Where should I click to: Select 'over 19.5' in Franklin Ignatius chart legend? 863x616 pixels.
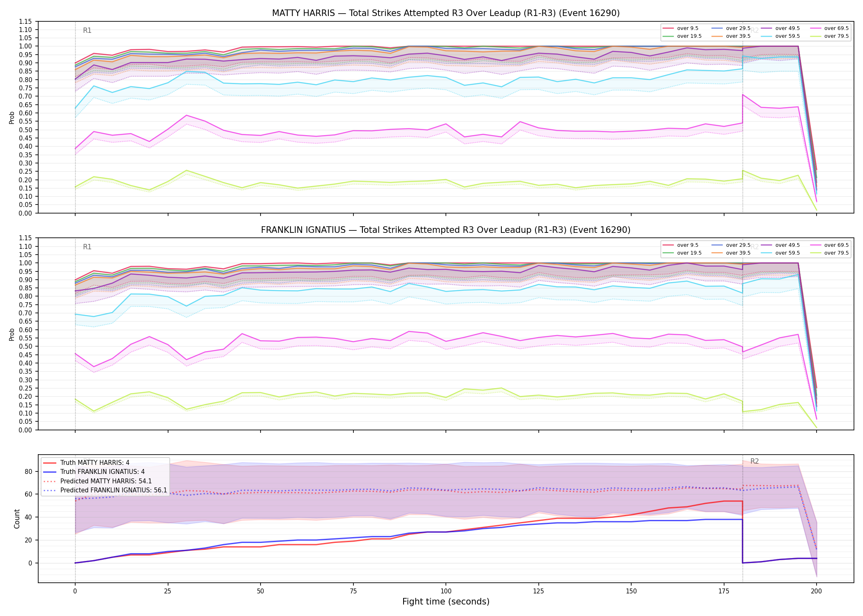(x=682, y=253)
